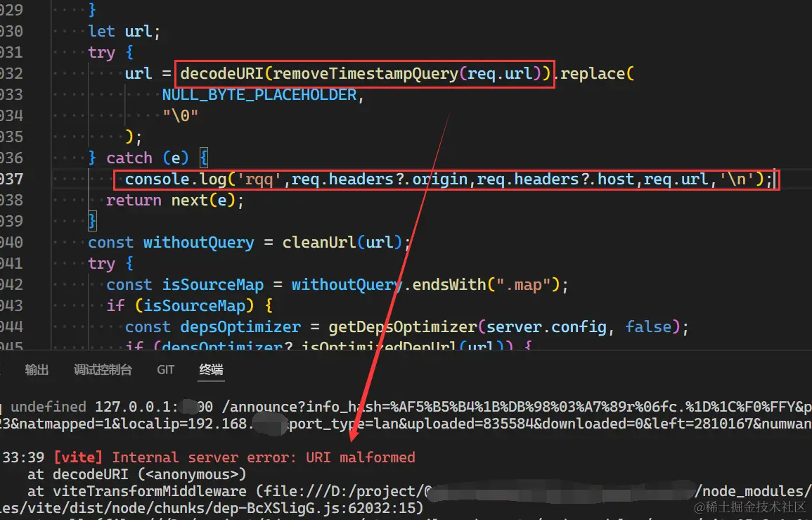Click 'return next(e);' statement
The width and height of the screenshot is (812, 520).
[x=175, y=200]
